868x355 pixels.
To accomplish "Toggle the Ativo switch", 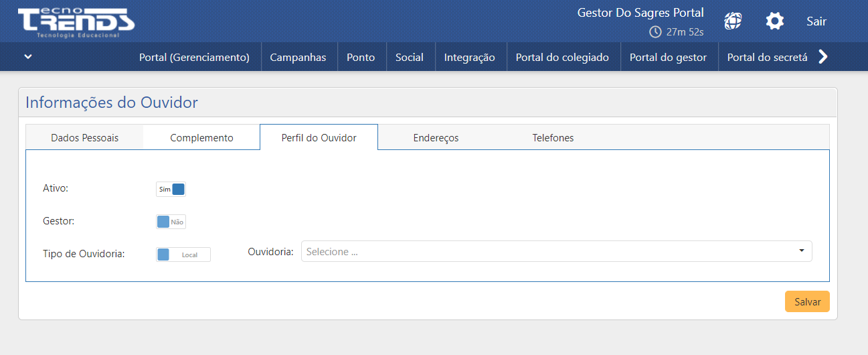I will [x=171, y=190].
